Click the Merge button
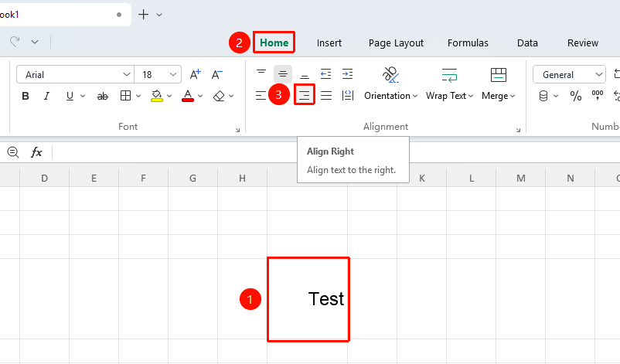 [498, 84]
